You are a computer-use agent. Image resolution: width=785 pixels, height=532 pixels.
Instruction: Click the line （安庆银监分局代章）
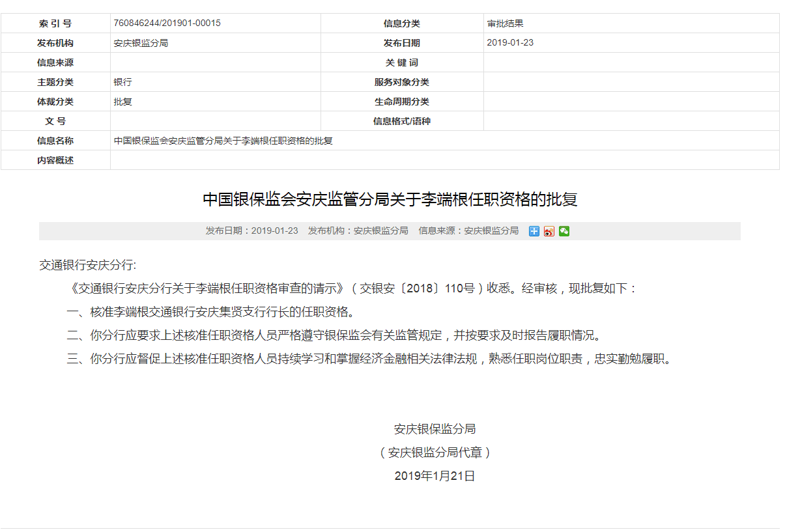pyautogui.click(x=435, y=453)
